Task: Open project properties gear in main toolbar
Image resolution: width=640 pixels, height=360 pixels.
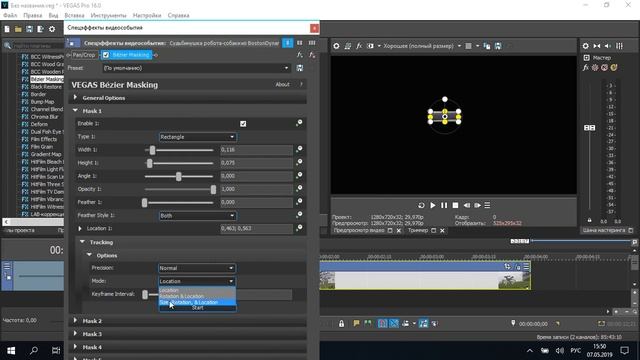Action: (52, 29)
